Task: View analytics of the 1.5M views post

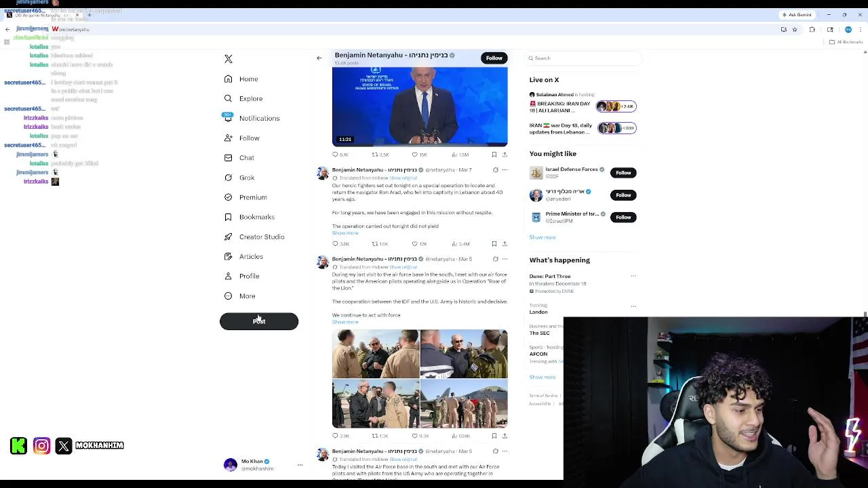Action: coord(460,155)
